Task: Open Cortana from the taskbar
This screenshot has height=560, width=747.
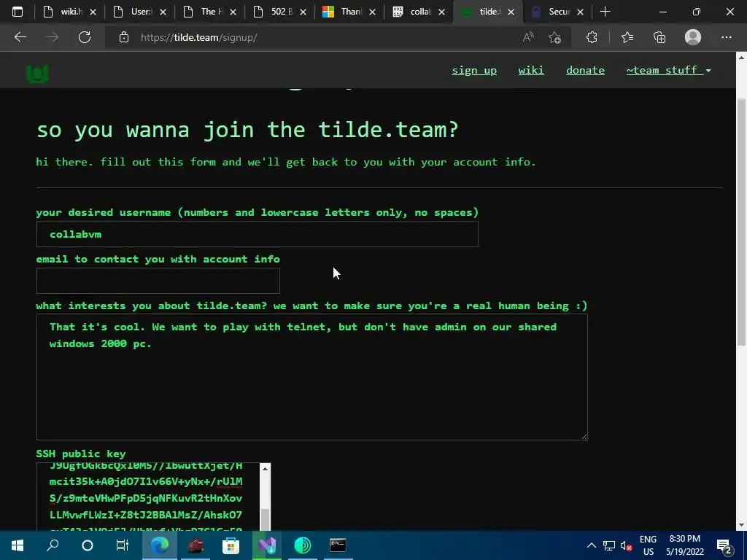Action: click(x=88, y=545)
